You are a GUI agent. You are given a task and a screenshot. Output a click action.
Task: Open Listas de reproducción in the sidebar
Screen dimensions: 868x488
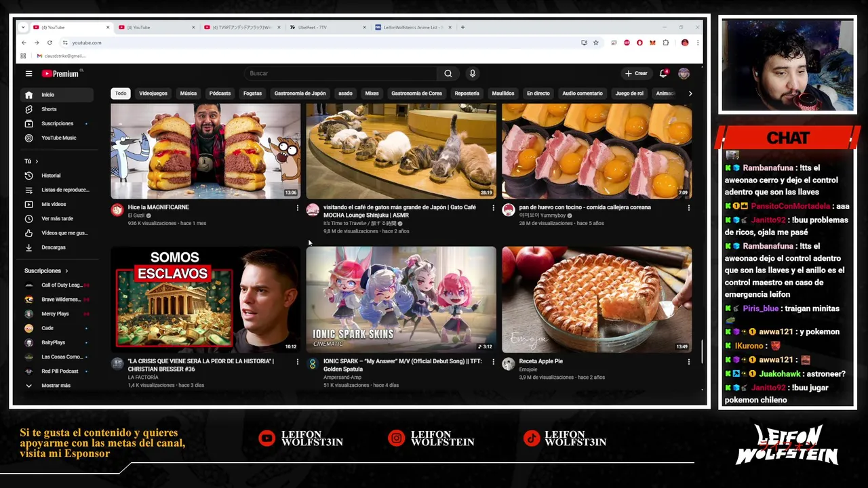57,190
